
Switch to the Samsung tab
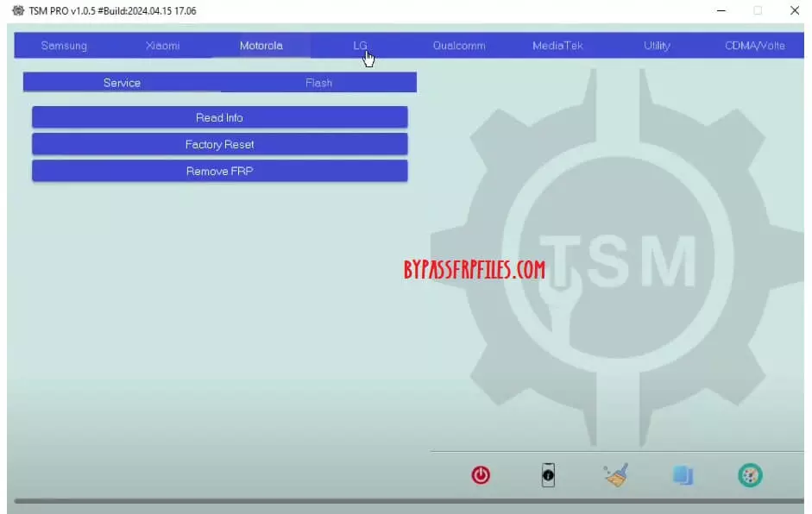click(x=64, y=46)
